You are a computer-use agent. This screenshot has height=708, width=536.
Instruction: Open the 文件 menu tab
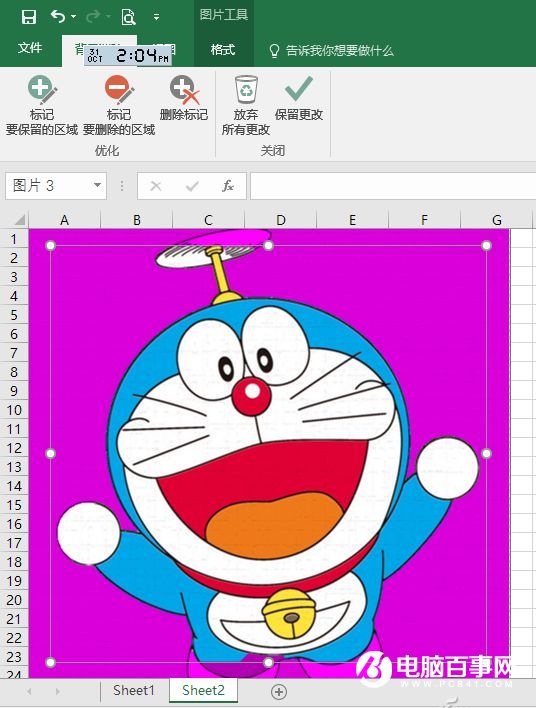click(x=30, y=48)
